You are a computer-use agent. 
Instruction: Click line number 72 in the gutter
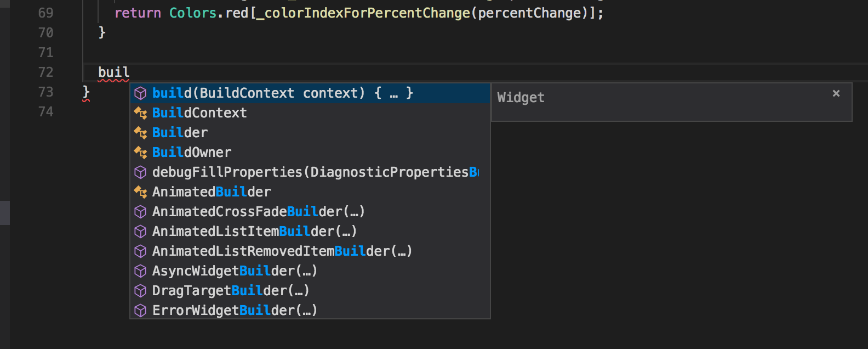(x=47, y=72)
